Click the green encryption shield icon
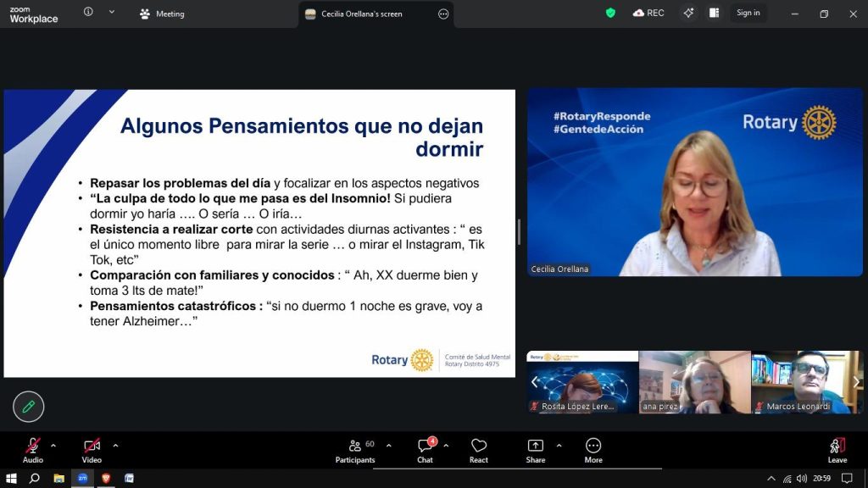The width and height of the screenshot is (868, 488). click(610, 13)
